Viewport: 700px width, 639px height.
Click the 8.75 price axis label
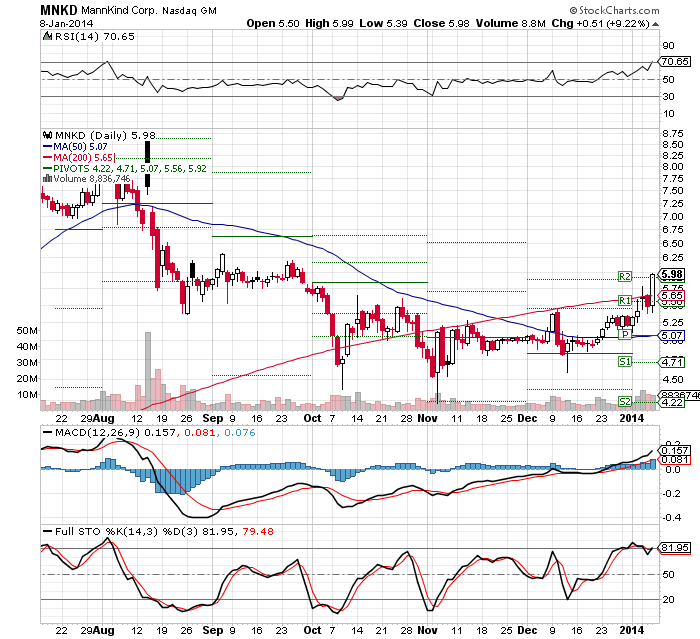(x=673, y=134)
